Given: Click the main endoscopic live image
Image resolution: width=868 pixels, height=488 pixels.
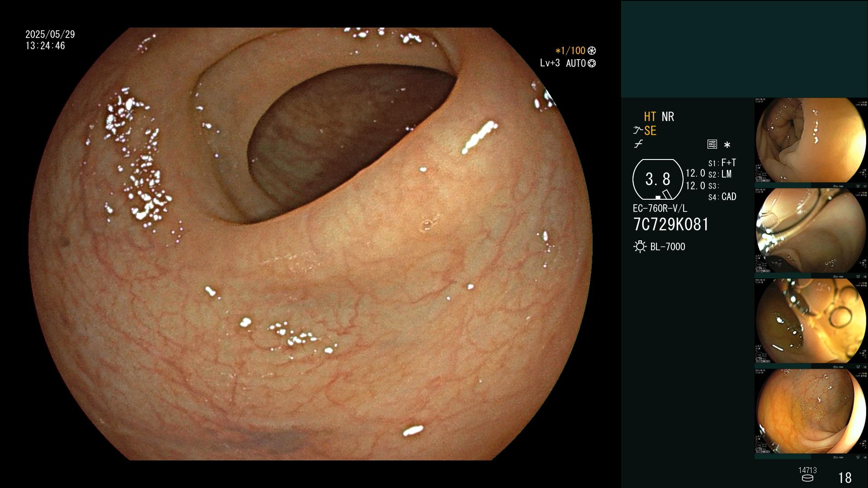Looking at the screenshot, I should point(310,244).
